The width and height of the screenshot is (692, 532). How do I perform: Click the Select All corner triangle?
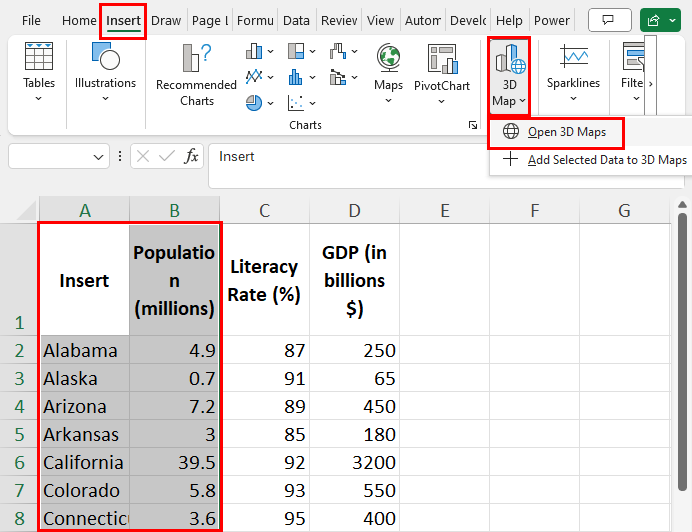pos(26,211)
